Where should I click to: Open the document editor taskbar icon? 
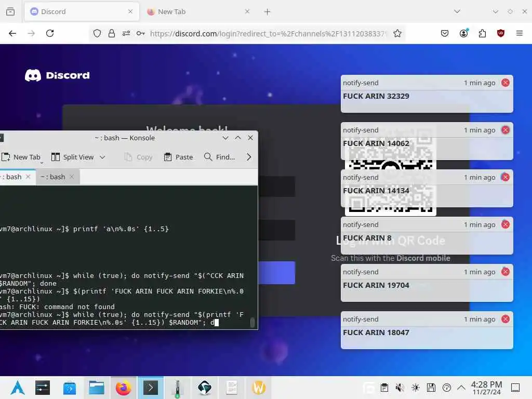(232, 388)
